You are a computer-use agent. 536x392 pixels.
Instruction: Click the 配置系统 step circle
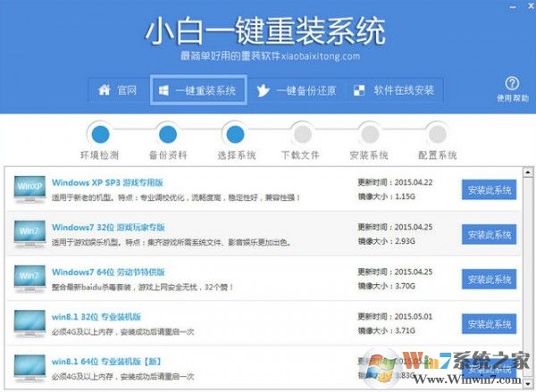tap(438, 134)
